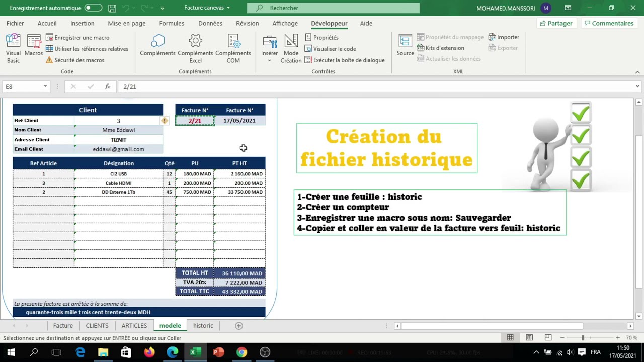The image size is (644, 362).
Task: Open the Commentaires pane
Action: (608, 23)
